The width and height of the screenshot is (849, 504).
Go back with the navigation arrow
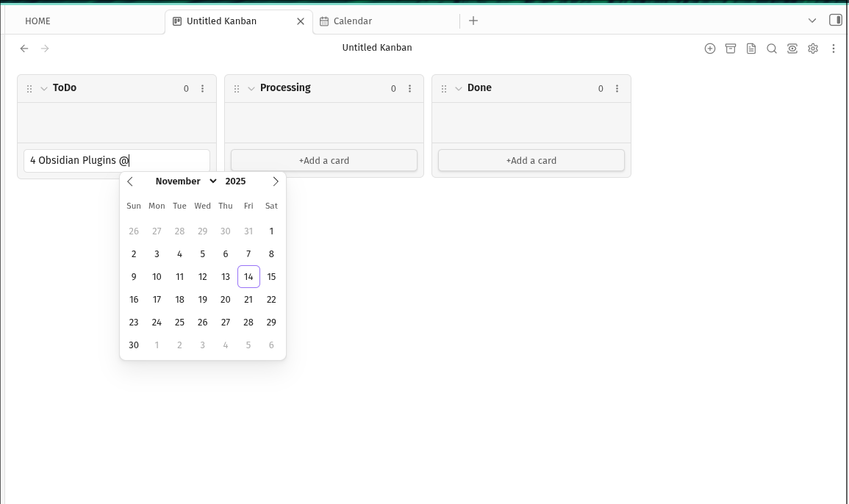point(24,48)
